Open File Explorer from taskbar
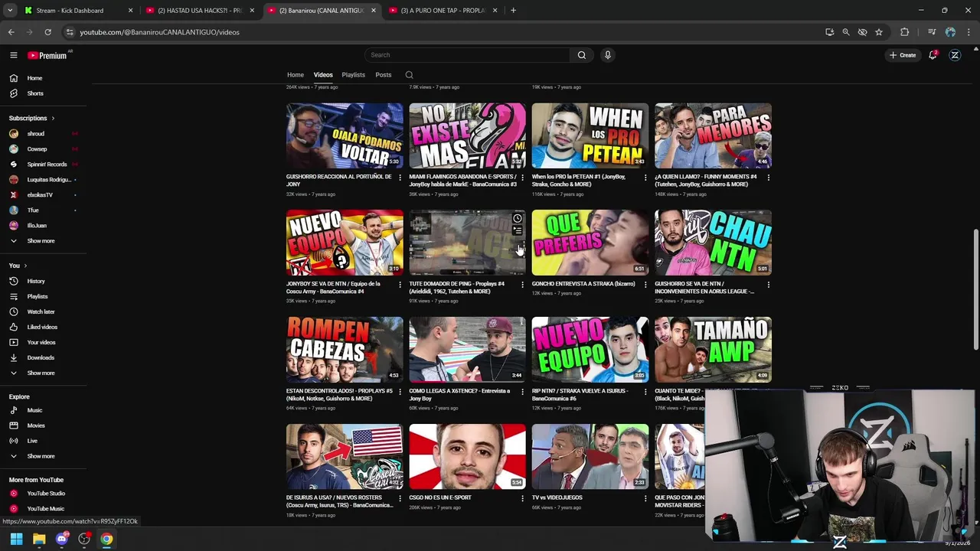Screen dimensions: 980x551 [x=39, y=539]
